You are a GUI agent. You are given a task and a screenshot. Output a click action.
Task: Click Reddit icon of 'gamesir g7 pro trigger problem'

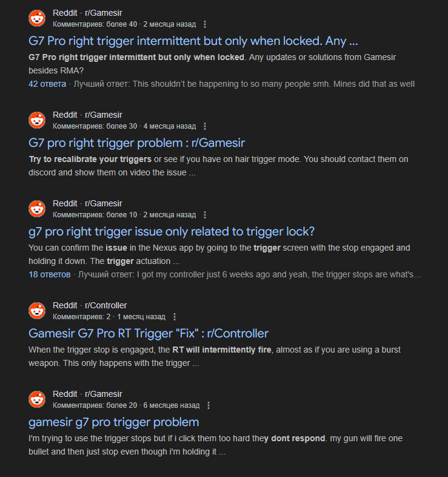(x=37, y=399)
